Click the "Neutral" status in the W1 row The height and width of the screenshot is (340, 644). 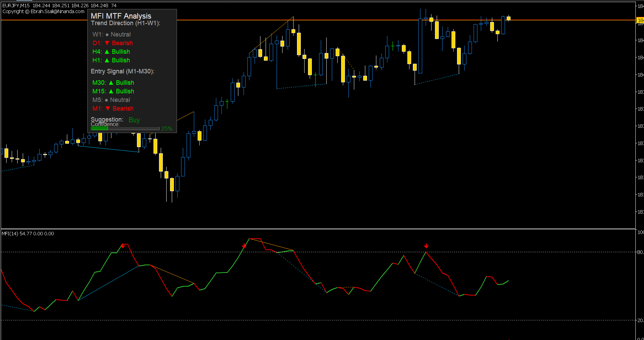point(121,34)
